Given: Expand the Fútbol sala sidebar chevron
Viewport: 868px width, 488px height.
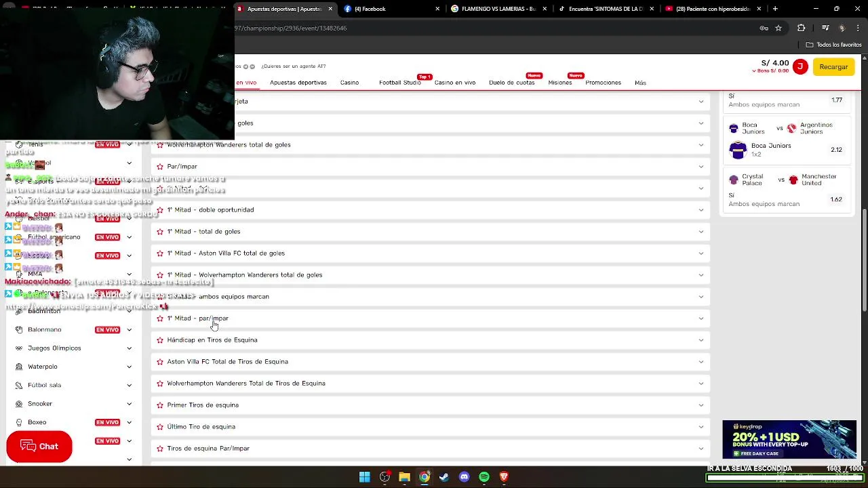Looking at the screenshot, I should tap(129, 385).
